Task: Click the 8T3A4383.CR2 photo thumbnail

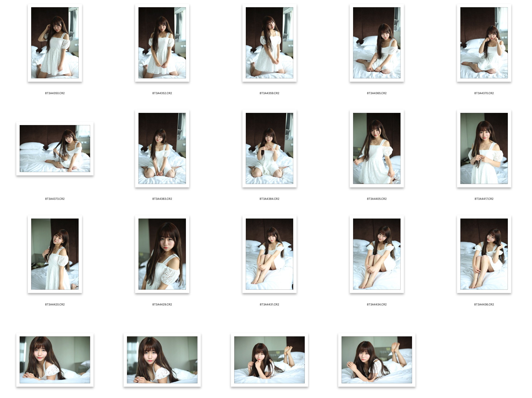Action: (x=162, y=148)
